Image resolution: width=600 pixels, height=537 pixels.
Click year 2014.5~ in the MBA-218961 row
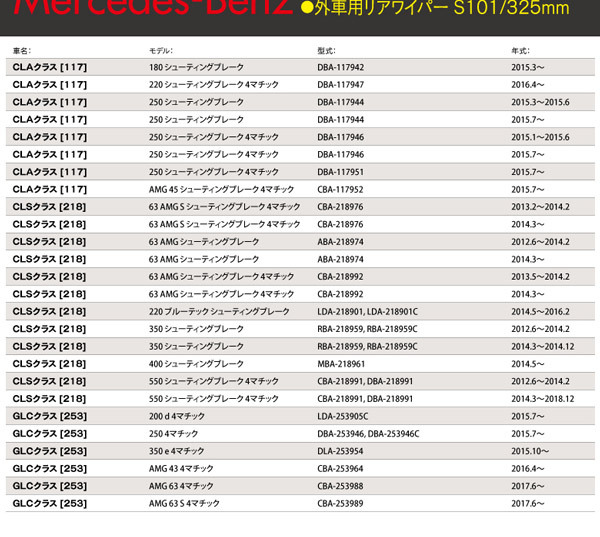(x=528, y=364)
